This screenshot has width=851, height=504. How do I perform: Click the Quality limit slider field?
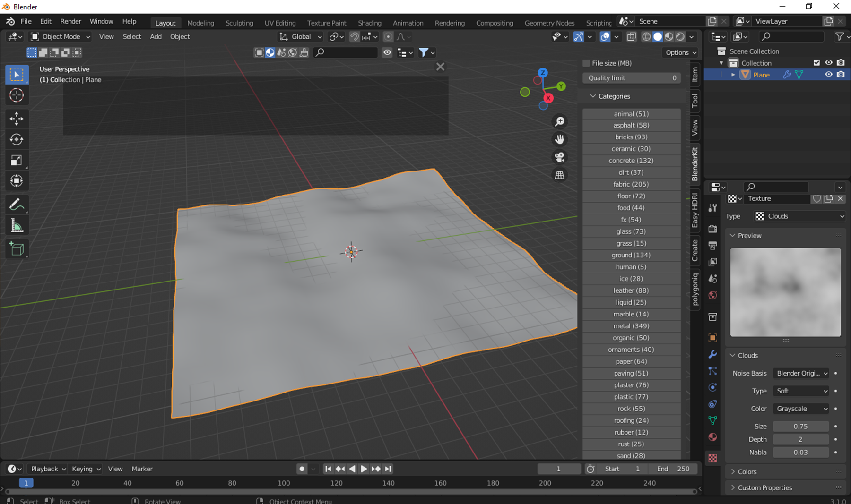click(632, 78)
